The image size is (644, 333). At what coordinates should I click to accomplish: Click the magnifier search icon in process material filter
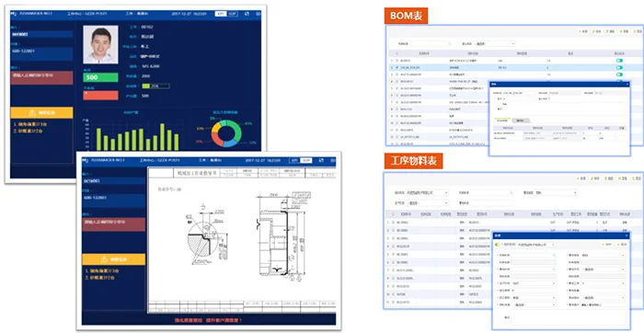(512, 192)
